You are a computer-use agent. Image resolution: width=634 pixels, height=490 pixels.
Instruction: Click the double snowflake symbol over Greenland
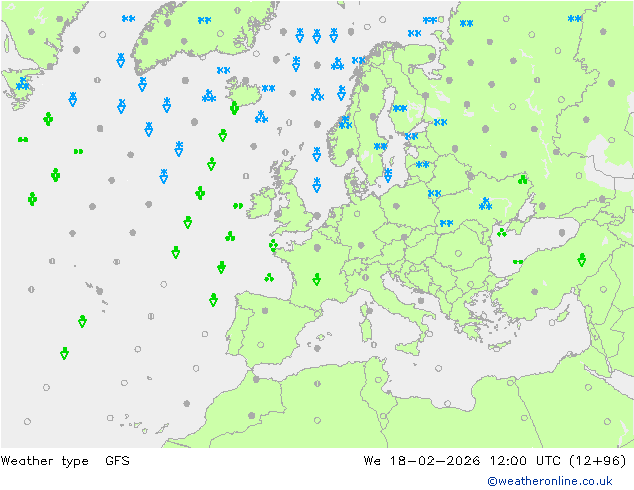(x=204, y=20)
